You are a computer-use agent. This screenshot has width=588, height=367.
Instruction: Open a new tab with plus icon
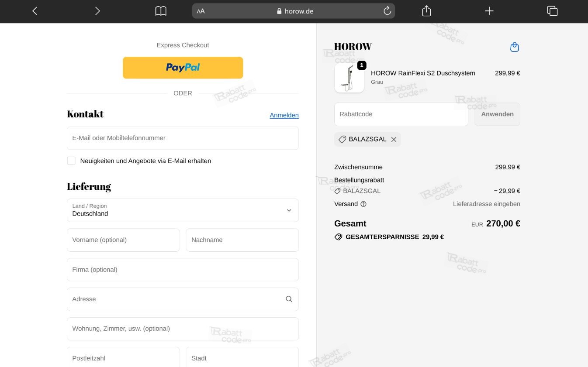pyautogui.click(x=489, y=11)
